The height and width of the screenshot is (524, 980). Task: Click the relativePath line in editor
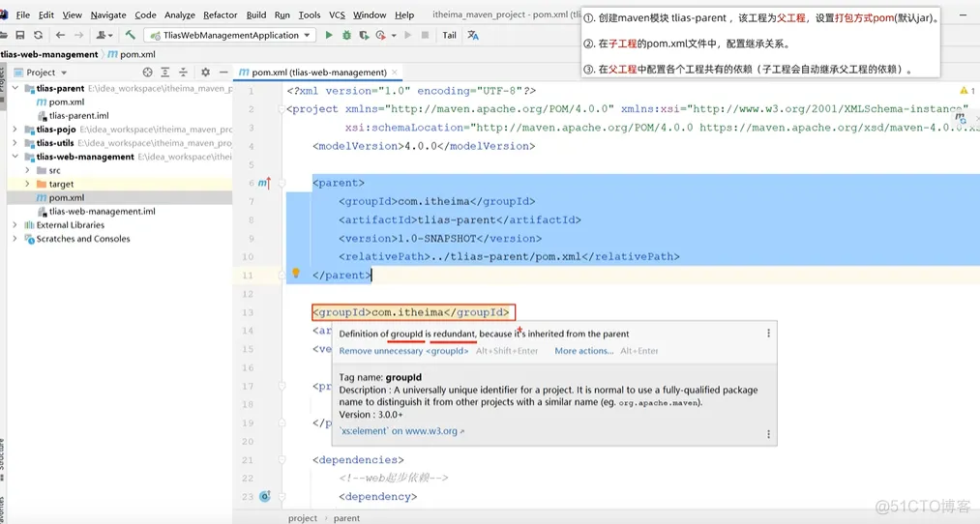[509, 257]
